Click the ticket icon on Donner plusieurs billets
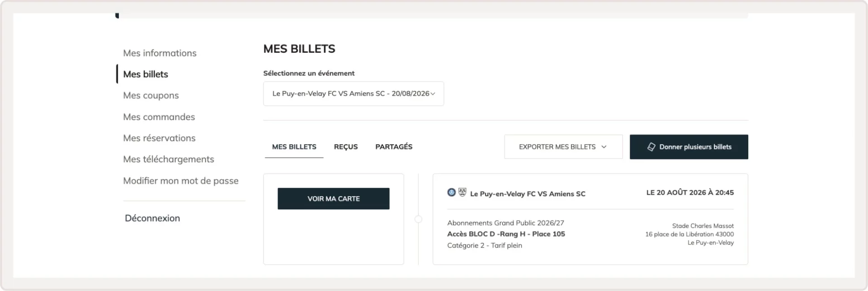This screenshot has height=291, width=868. pyautogui.click(x=651, y=147)
